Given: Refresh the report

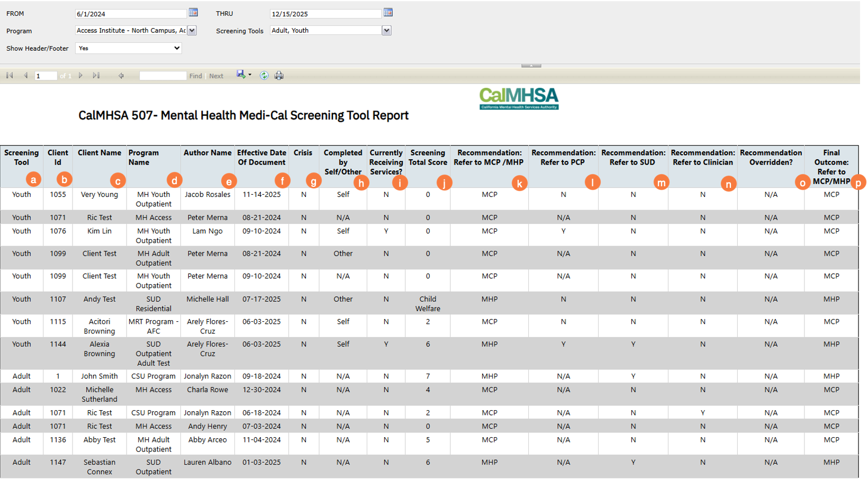Looking at the screenshot, I should click(264, 76).
